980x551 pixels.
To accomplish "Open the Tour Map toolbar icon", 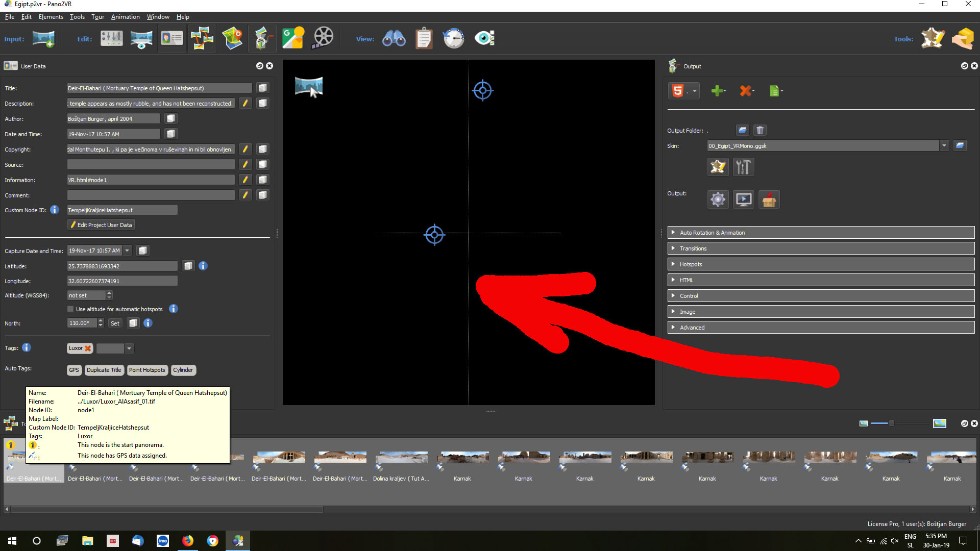I will (232, 39).
